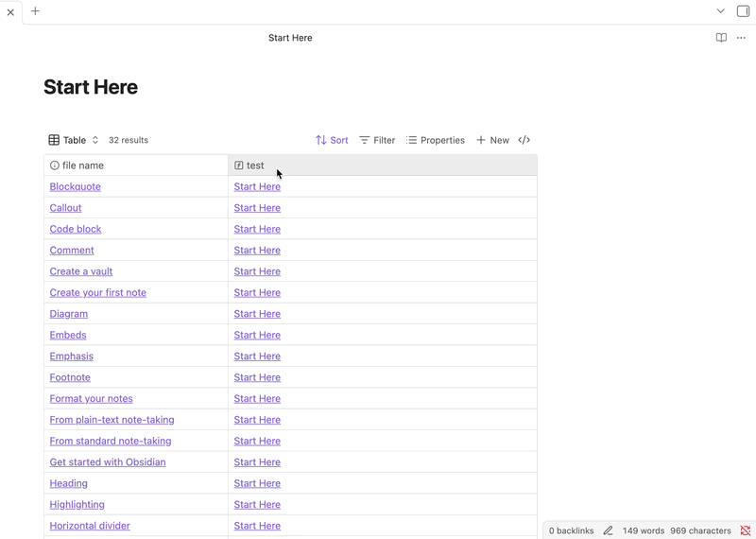Open more options three-dot menu

[741, 38]
